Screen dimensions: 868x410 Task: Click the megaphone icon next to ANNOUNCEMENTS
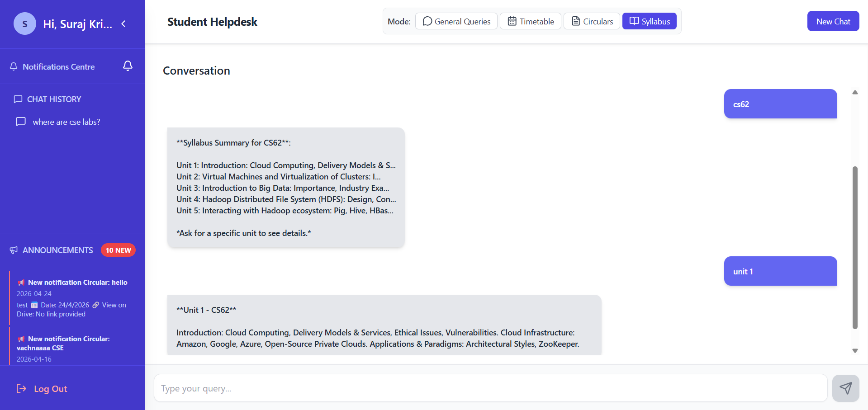point(13,250)
